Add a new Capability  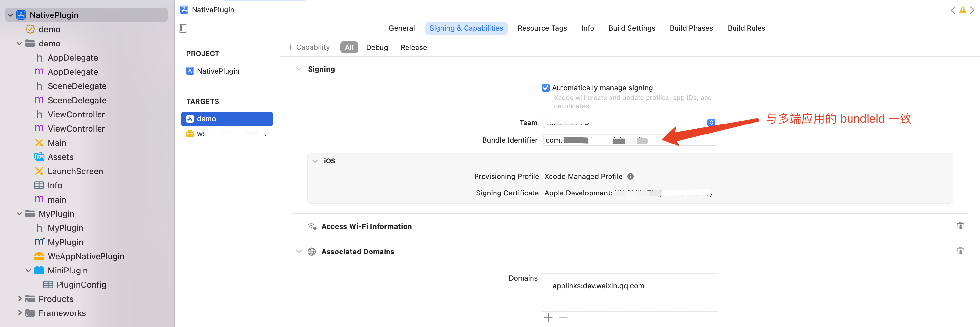(x=308, y=47)
